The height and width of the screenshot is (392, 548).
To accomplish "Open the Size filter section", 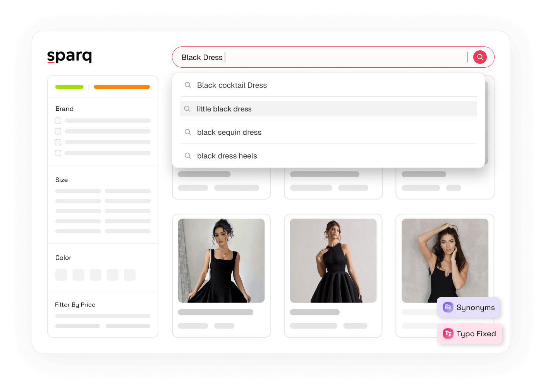I will point(62,180).
